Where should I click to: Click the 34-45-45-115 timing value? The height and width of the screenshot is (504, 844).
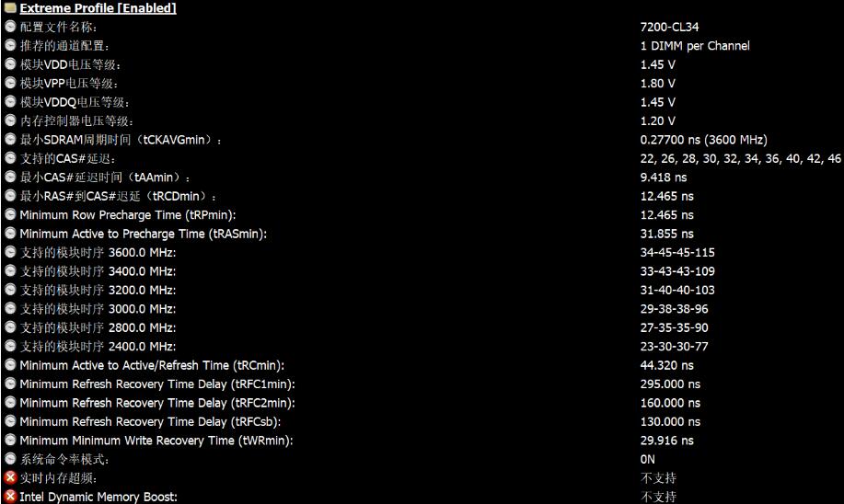[677, 252]
